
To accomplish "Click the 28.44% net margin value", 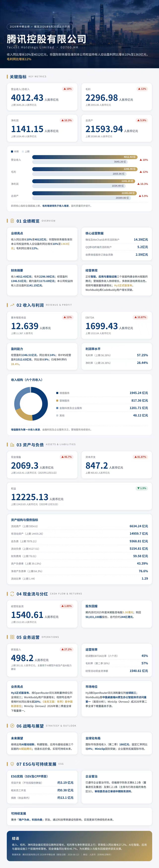I will 142,363.
